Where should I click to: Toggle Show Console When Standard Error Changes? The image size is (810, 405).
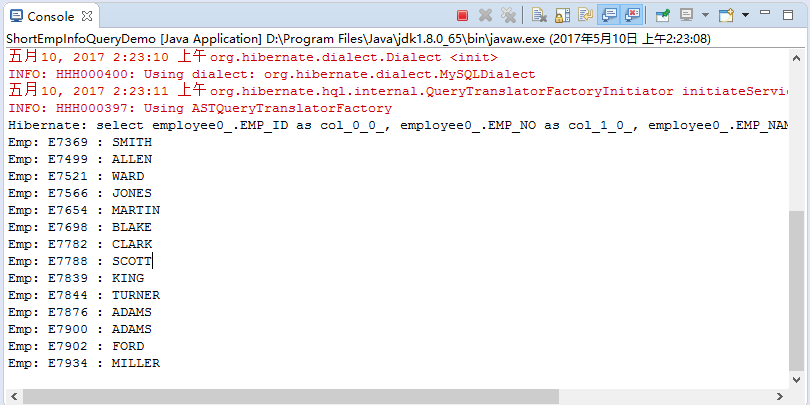pos(633,15)
